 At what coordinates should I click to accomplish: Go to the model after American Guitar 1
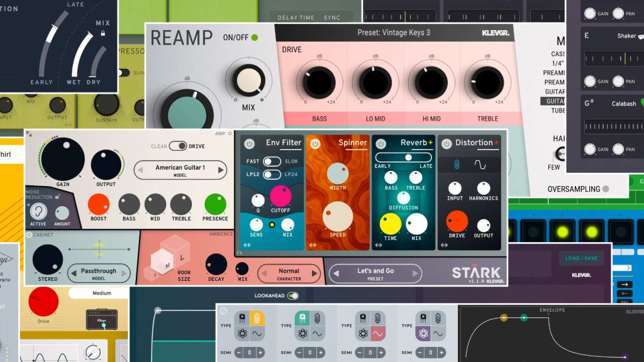221,170
